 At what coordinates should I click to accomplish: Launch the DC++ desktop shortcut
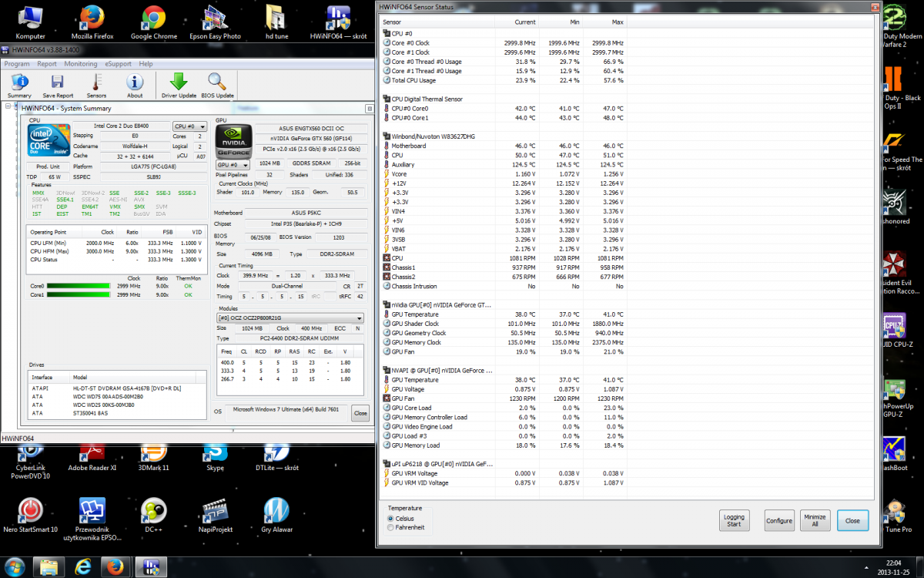[154, 516]
